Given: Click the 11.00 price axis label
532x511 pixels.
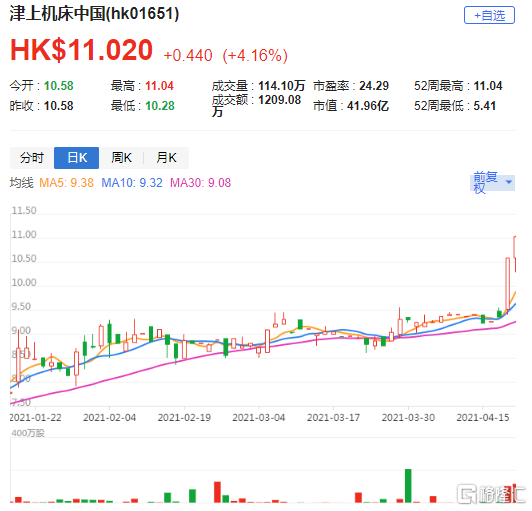Looking at the screenshot, I should click(24, 234).
